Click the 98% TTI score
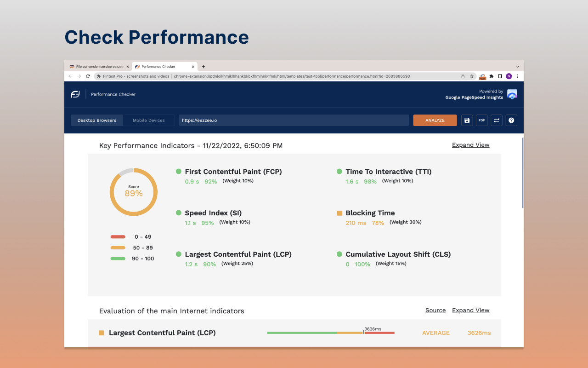The height and width of the screenshot is (368, 588). tap(370, 182)
